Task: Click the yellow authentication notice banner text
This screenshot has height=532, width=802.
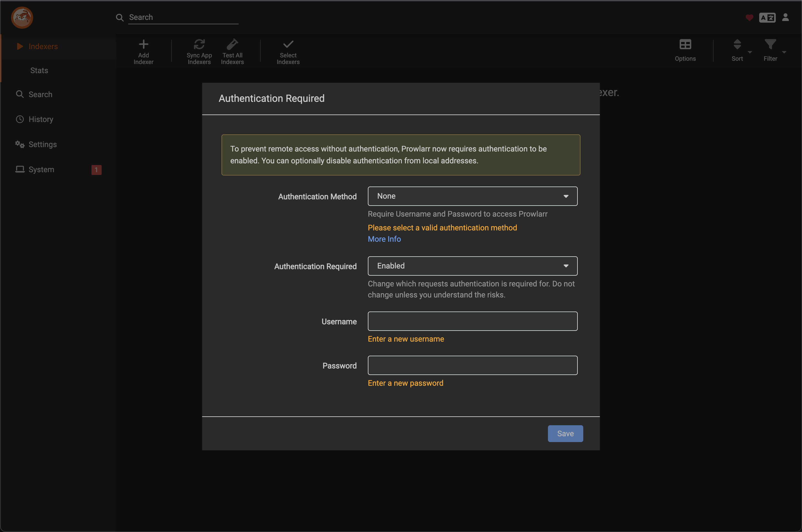Action: coord(389,155)
